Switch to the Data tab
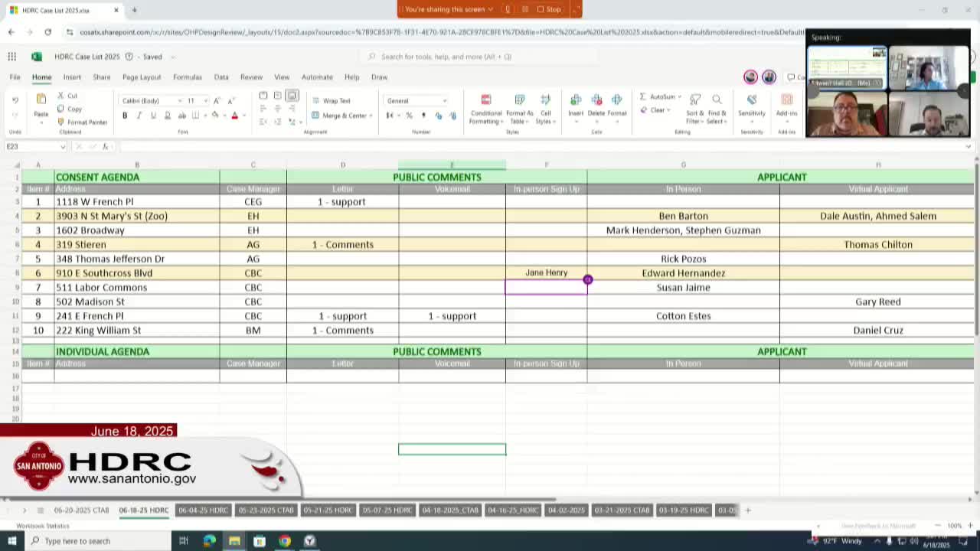This screenshot has width=980, height=551. point(221,77)
